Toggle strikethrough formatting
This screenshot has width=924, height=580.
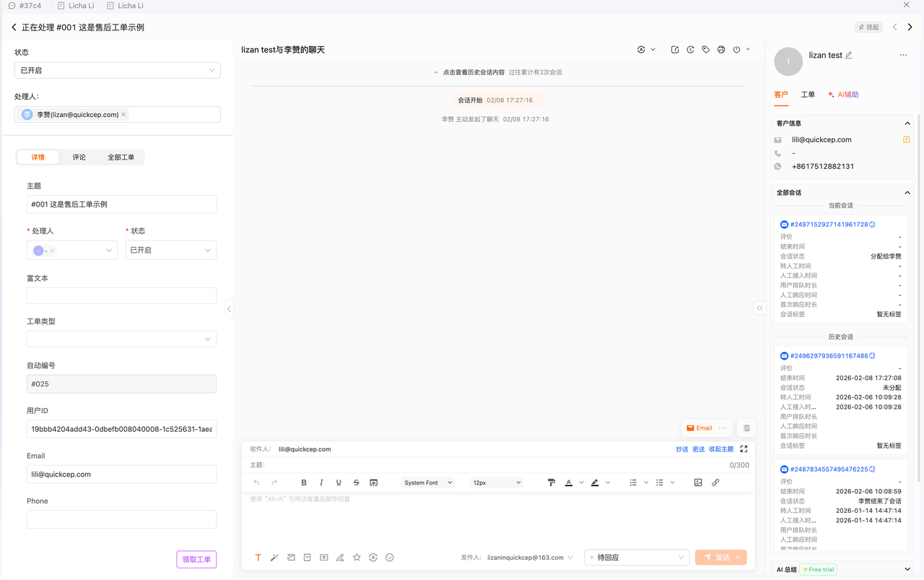pos(356,482)
